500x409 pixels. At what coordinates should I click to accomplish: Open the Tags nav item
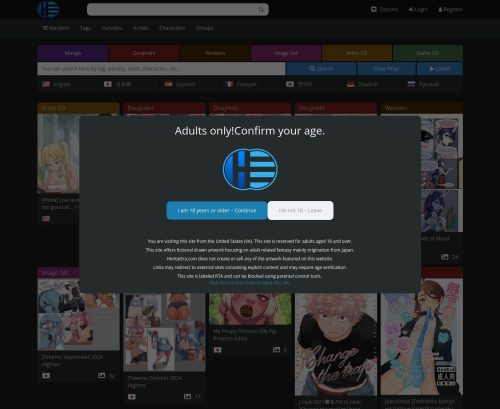click(85, 28)
